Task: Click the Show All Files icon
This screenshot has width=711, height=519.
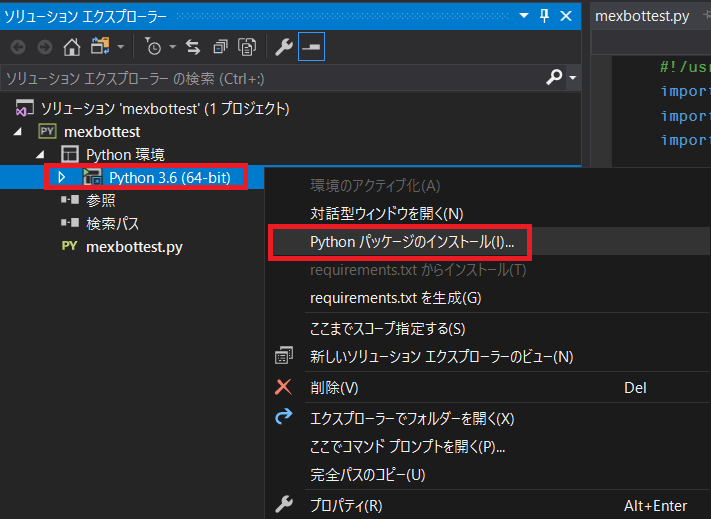Action: pos(247,47)
